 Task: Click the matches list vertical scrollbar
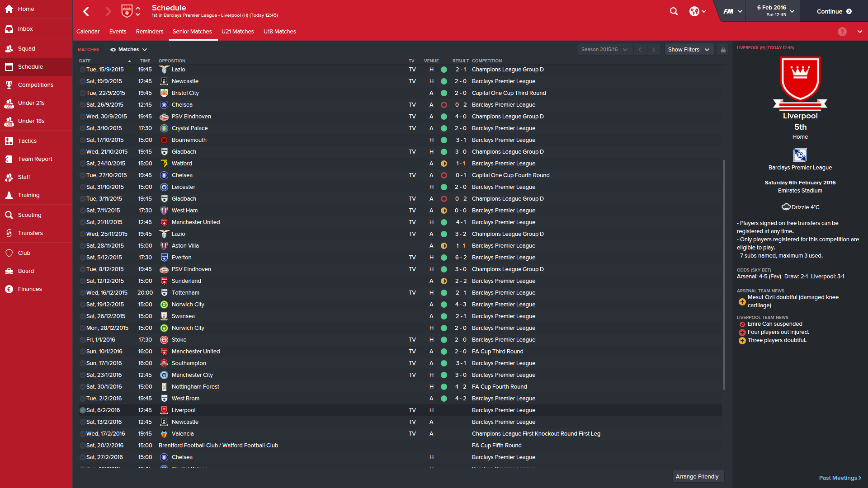[x=724, y=275]
